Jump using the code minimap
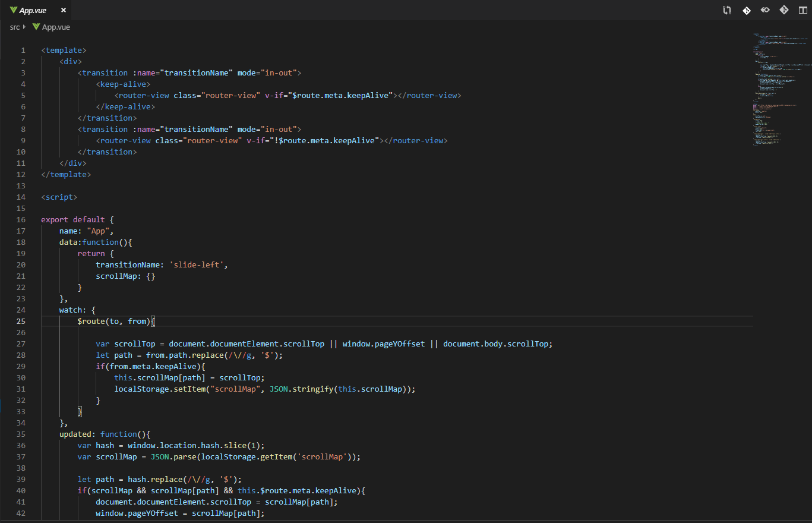The height and width of the screenshot is (523, 812). tap(781, 89)
